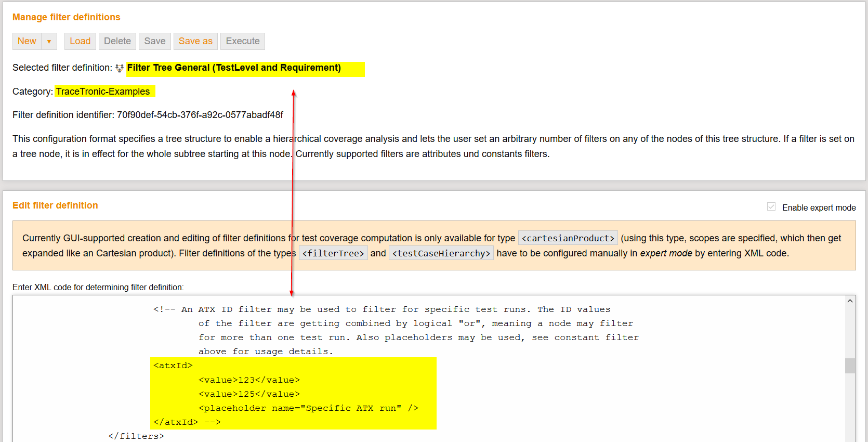Click the TraceTronic-Examples category text
This screenshot has height=442, width=868.
(103, 92)
